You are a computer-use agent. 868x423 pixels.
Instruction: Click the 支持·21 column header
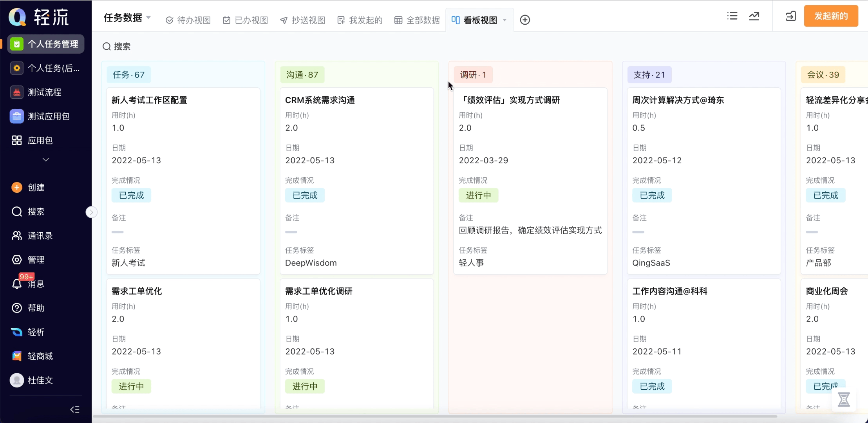(x=649, y=75)
